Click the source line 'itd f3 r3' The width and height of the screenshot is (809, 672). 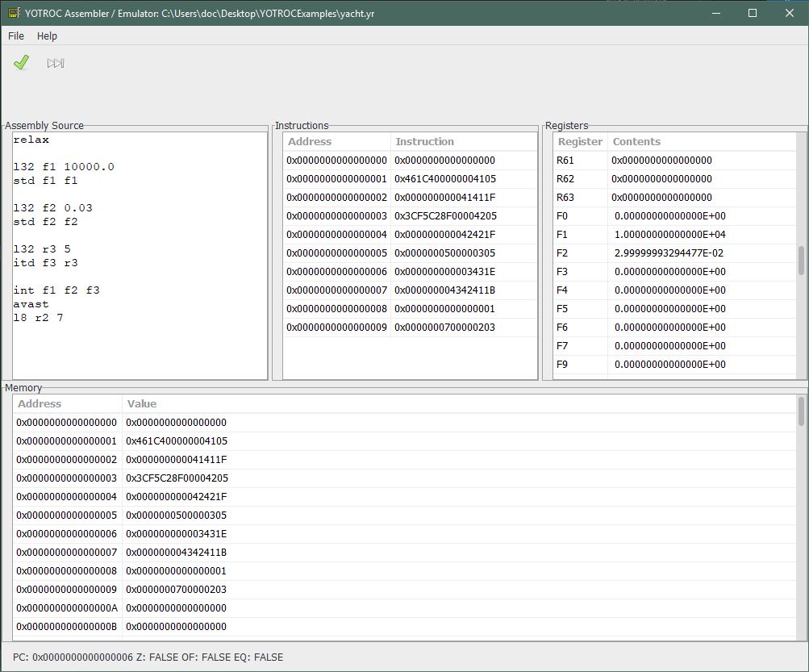click(45, 263)
